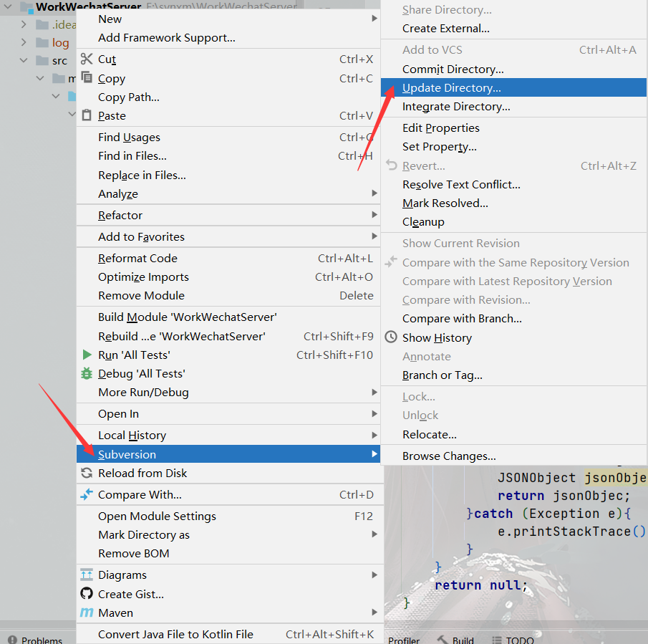Image resolution: width=648 pixels, height=644 pixels.
Task: Click the Create Gist GitHub icon
Action: tap(87, 594)
